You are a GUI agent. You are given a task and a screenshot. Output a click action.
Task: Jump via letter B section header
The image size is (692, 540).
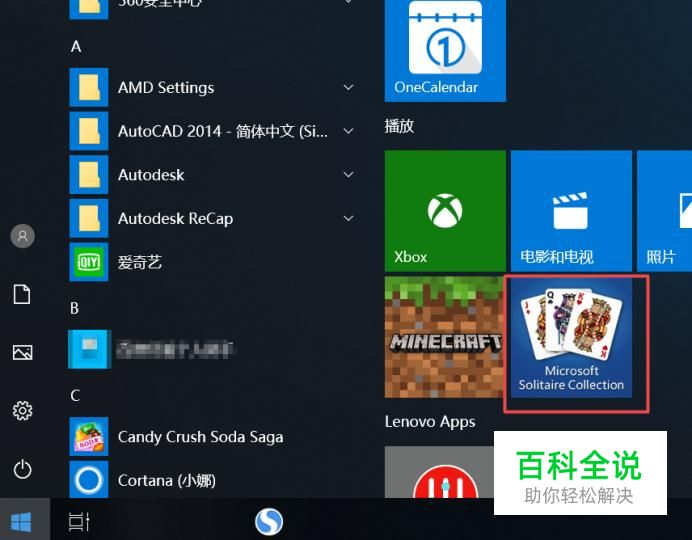75,308
